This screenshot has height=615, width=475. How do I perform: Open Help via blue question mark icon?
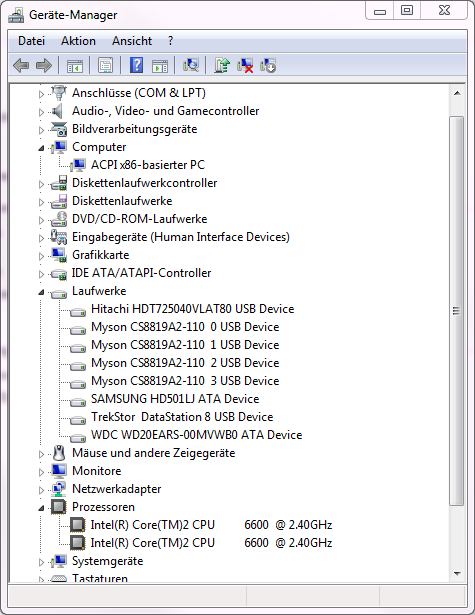pos(136,65)
